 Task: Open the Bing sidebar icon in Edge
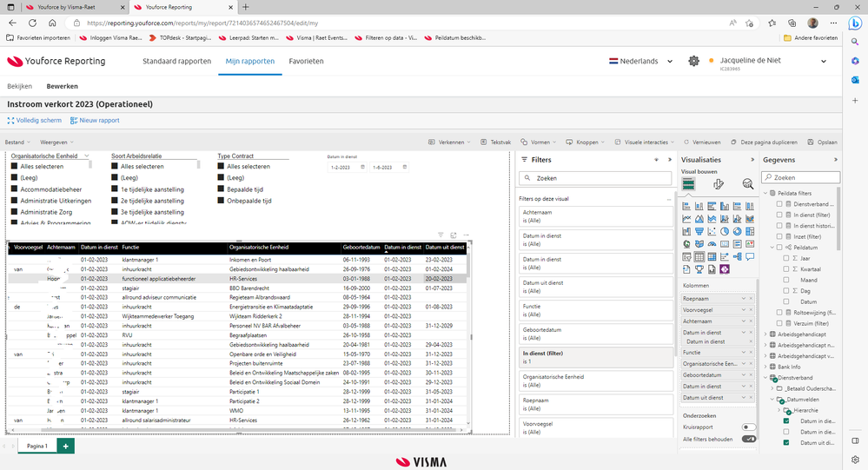pos(855,23)
